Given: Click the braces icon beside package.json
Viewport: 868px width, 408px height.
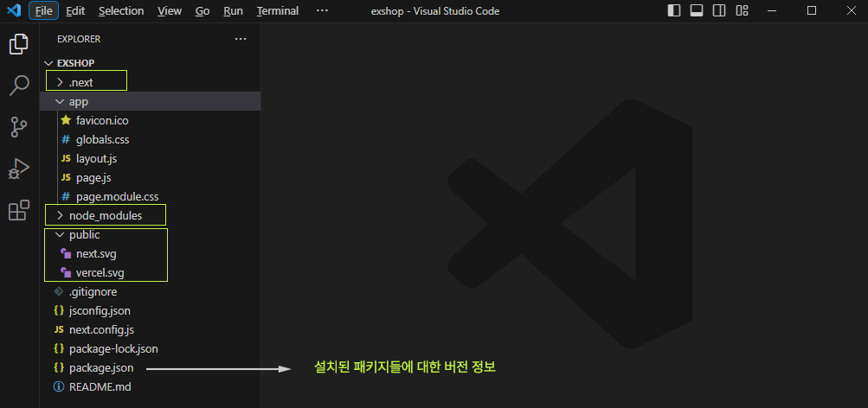Looking at the screenshot, I should coord(58,367).
